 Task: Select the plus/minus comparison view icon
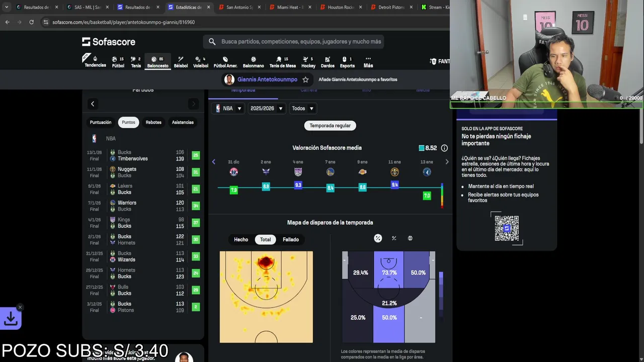tap(394, 238)
